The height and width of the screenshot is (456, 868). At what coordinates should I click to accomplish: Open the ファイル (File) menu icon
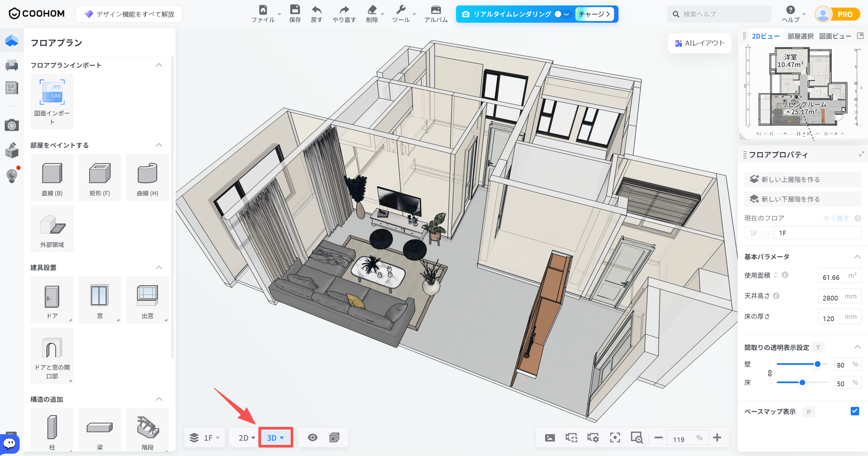pyautogui.click(x=263, y=10)
